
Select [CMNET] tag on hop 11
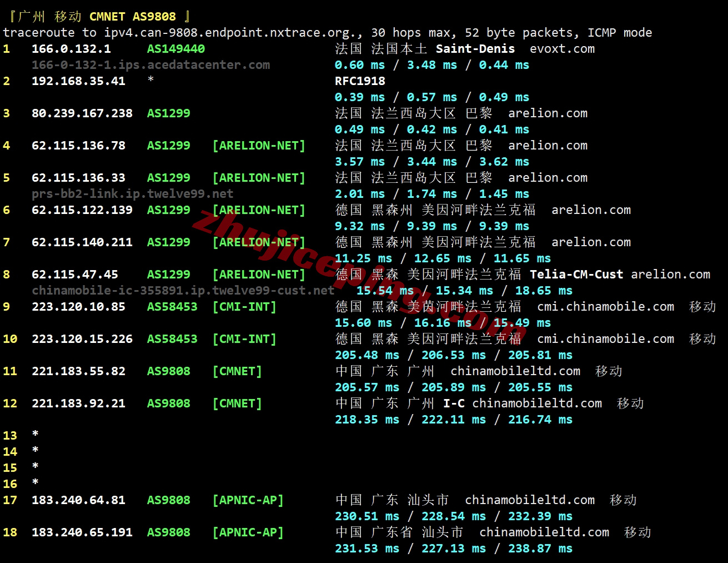pos(237,371)
